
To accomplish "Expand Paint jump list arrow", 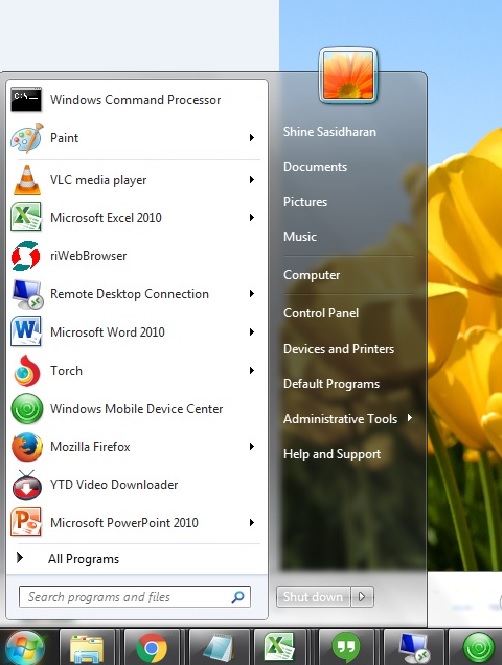I will [252, 138].
